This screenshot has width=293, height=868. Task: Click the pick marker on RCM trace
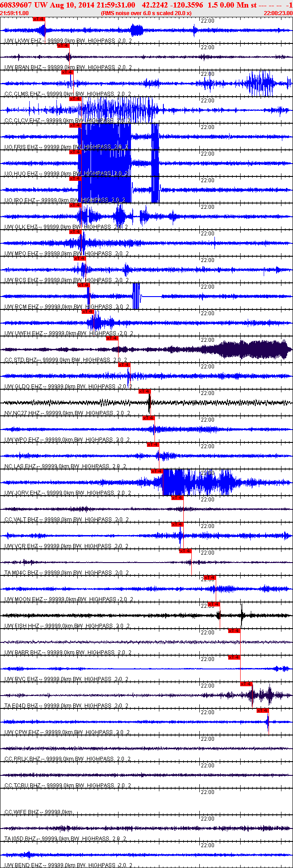[83, 285]
